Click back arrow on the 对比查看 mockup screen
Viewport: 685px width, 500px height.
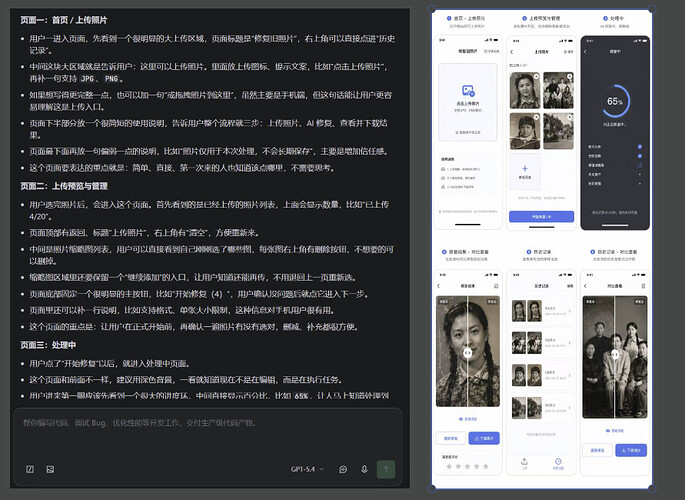585,286
